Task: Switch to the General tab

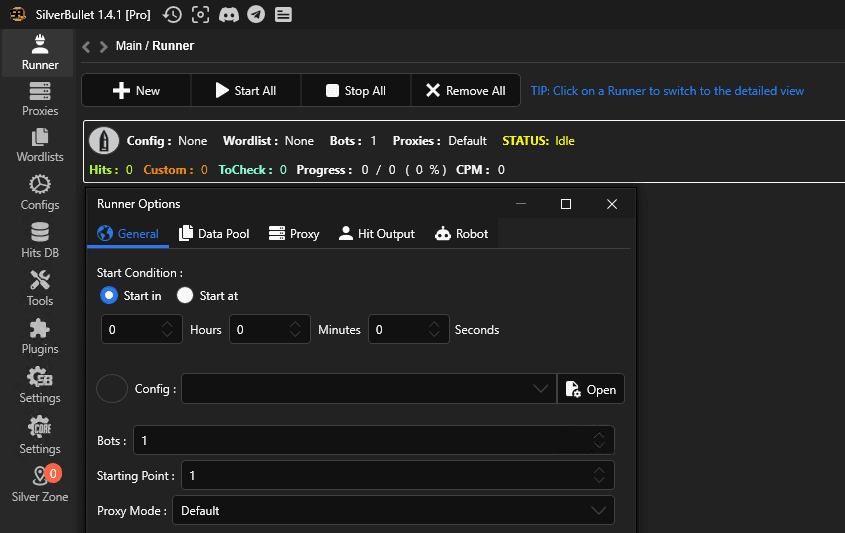Action: [x=128, y=234]
